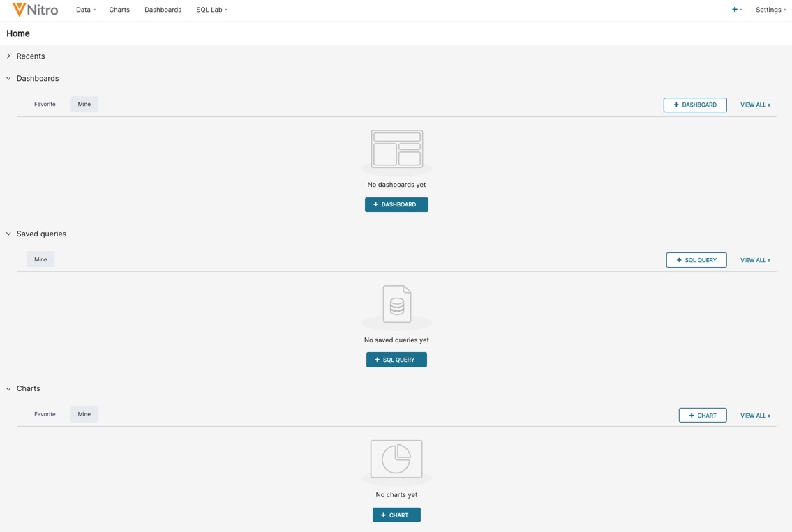Viewport: 792px width, 532px height.
Task: Expand the Recents section
Action: [x=9, y=56]
